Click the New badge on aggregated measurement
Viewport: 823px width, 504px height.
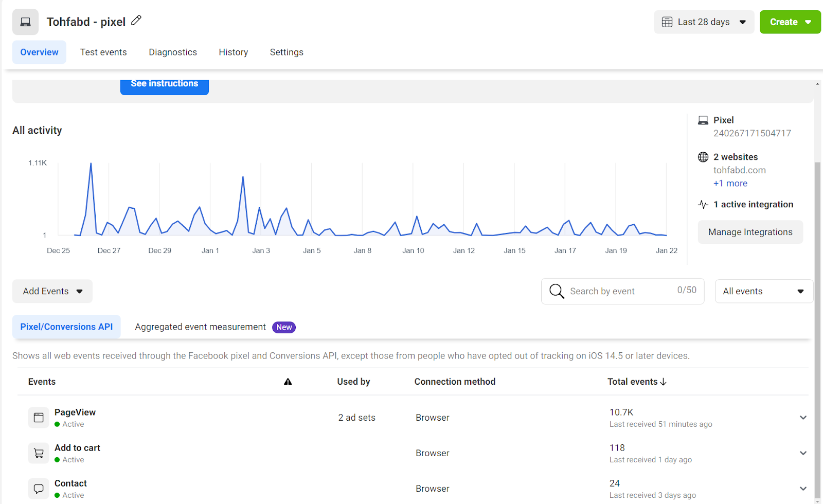pos(284,327)
